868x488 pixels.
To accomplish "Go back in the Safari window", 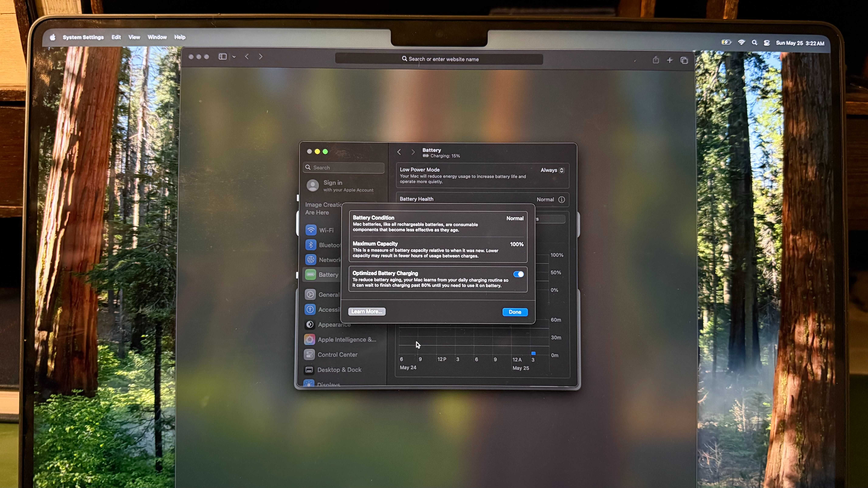I will (x=247, y=57).
